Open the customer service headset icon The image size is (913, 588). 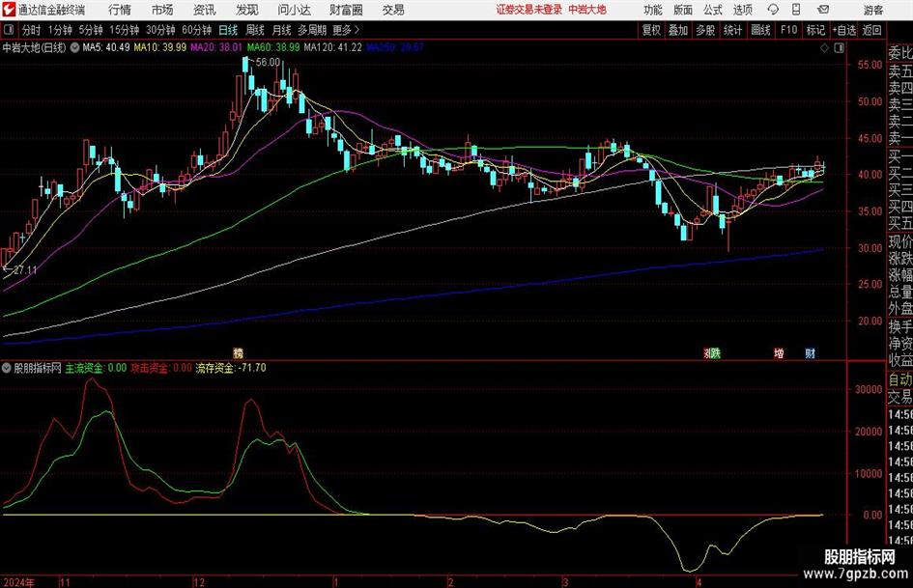click(x=773, y=10)
